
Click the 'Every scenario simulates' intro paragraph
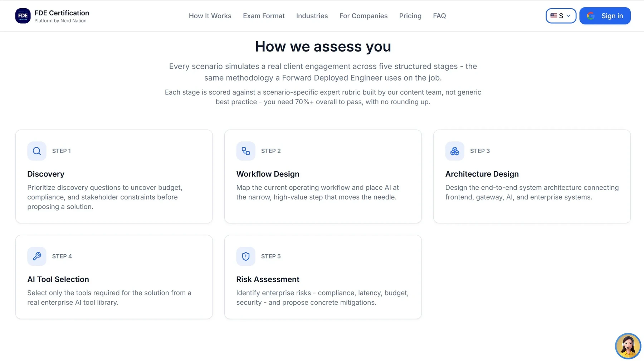pyautogui.click(x=323, y=72)
